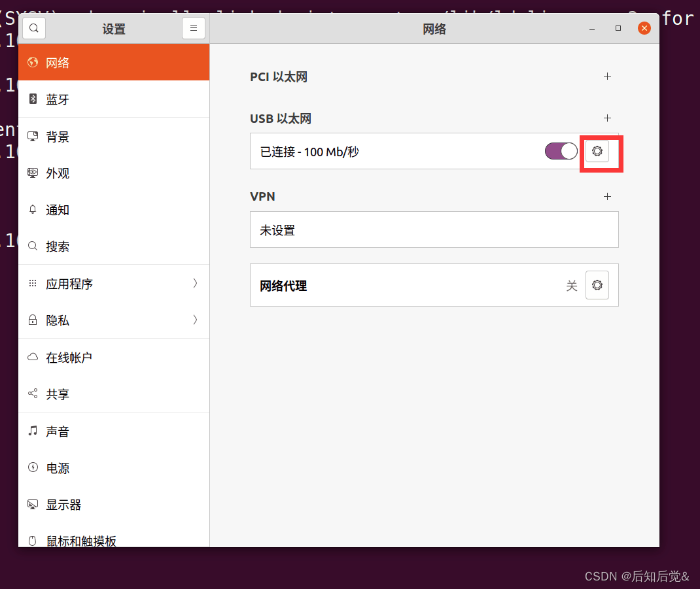The width and height of the screenshot is (700, 589).
Task: Open 通知 settings
Action: point(58,209)
